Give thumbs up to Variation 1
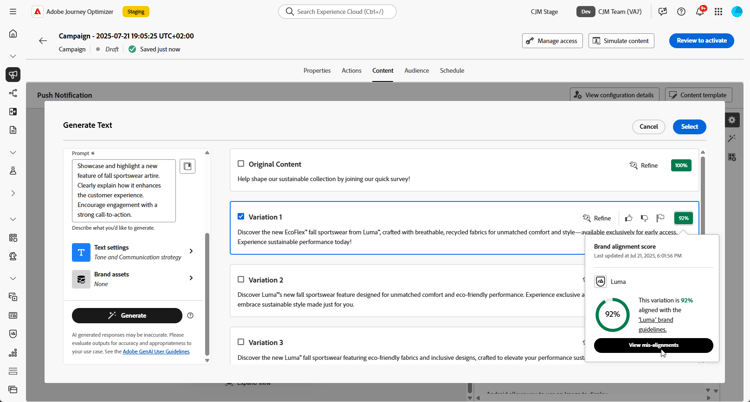This screenshot has height=402, width=750. 629,218
